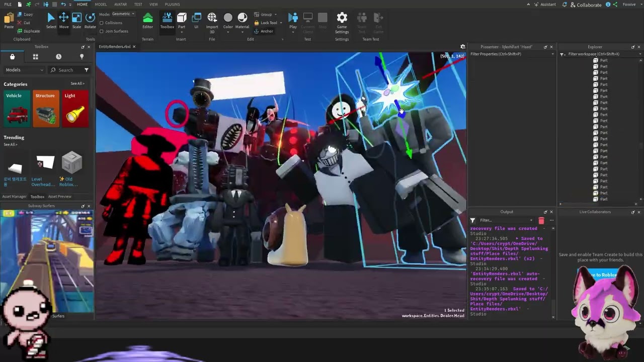The image size is (644, 362).
Task: Open the Asset Preview bottom tab
Action: pyautogui.click(x=59, y=197)
